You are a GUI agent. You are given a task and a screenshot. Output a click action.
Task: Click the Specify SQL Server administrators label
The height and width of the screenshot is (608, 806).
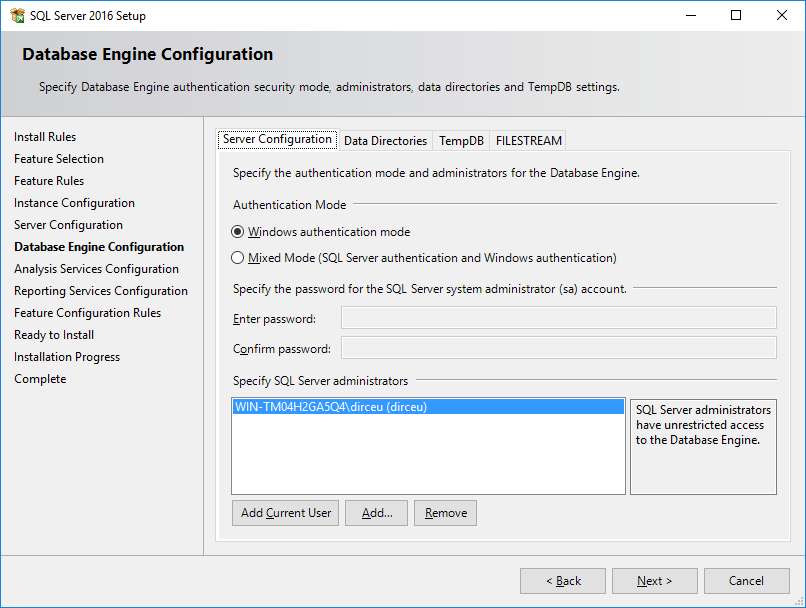click(x=320, y=381)
